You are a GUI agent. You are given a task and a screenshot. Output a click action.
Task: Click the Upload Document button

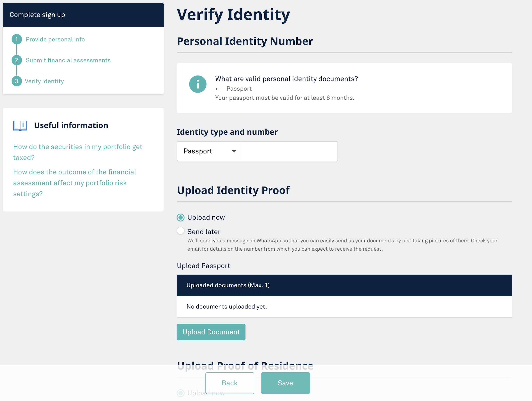pos(211,332)
